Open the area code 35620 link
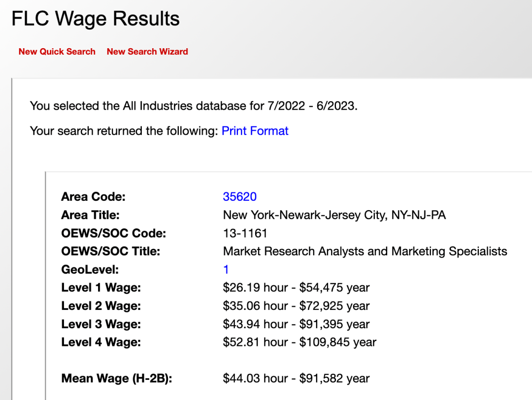 coord(239,197)
